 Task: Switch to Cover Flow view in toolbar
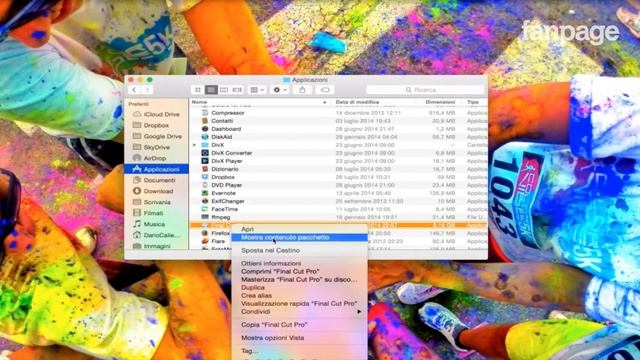coord(237,90)
